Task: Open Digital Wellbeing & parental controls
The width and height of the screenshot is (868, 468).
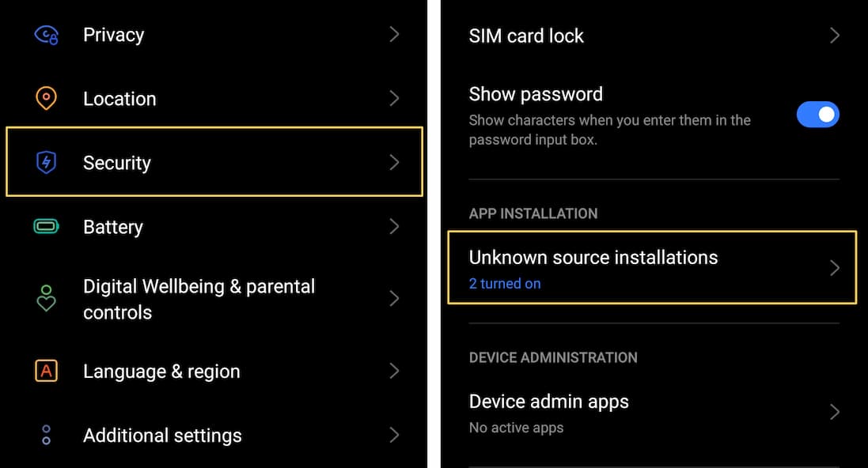Action: click(x=199, y=299)
